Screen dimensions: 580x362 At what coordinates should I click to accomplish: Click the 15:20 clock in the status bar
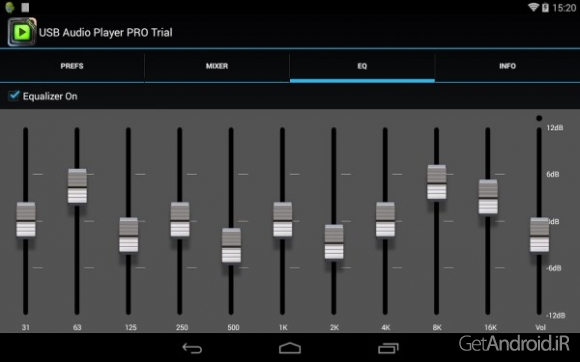(564, 8)
